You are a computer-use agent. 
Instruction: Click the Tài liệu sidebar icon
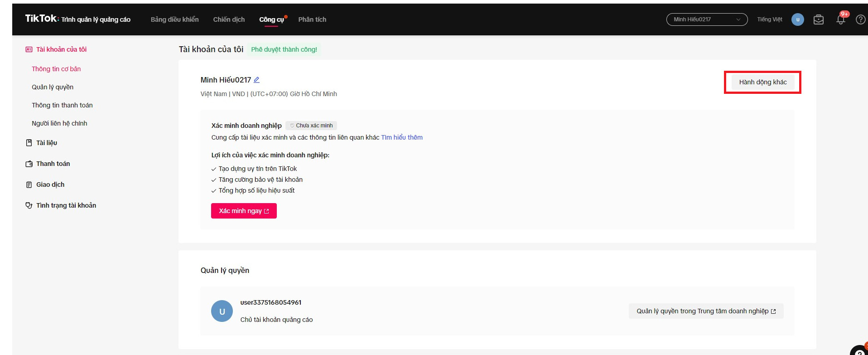[29, 143]
